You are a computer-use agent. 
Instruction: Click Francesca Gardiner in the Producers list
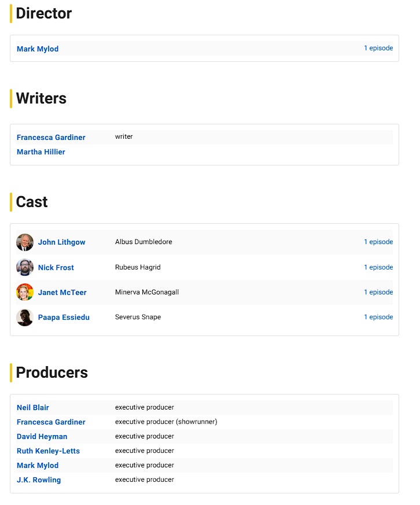pyautogui.click(x=51, y=422)
